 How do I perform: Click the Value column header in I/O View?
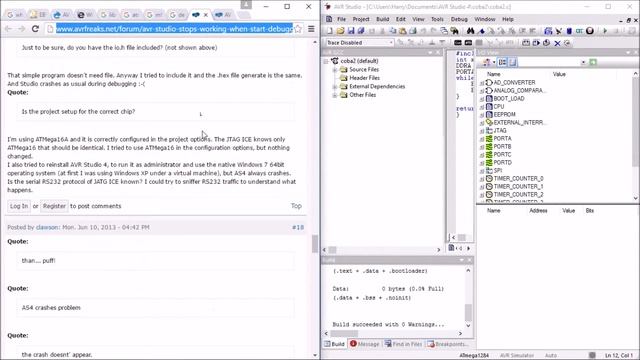[559, 74]
